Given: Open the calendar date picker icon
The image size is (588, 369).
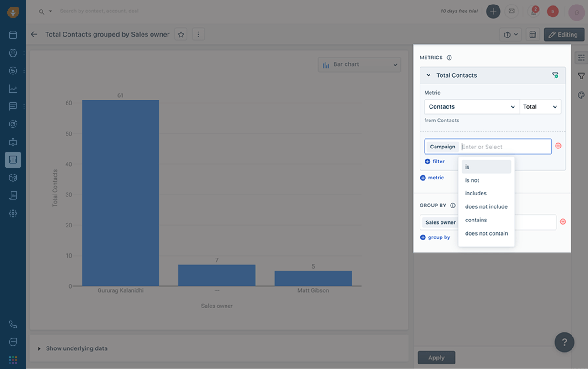Looking at the screenshot, I should pyautogui.click(x=533, y=35).
